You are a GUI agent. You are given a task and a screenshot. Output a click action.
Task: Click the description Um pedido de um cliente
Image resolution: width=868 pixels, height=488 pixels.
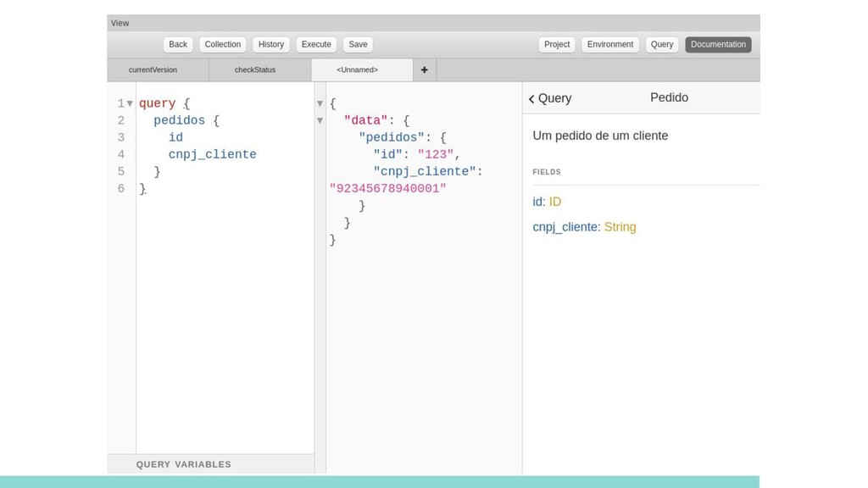tap(600, 136)
